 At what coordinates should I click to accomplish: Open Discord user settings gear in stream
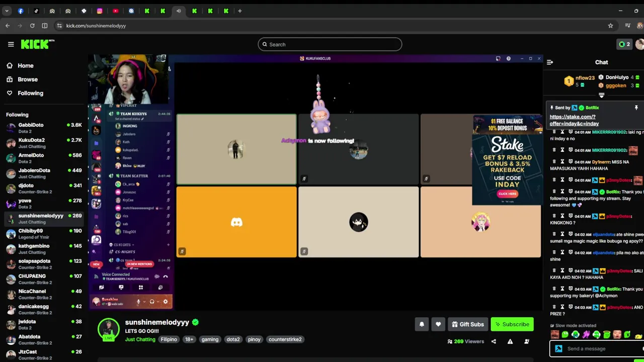[165, 302]
